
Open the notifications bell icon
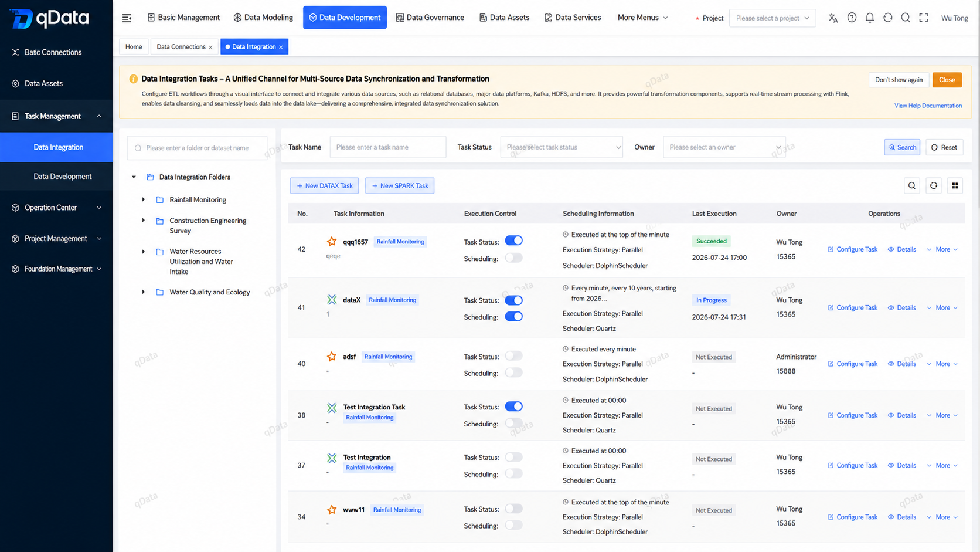click(x=870, y=18)
